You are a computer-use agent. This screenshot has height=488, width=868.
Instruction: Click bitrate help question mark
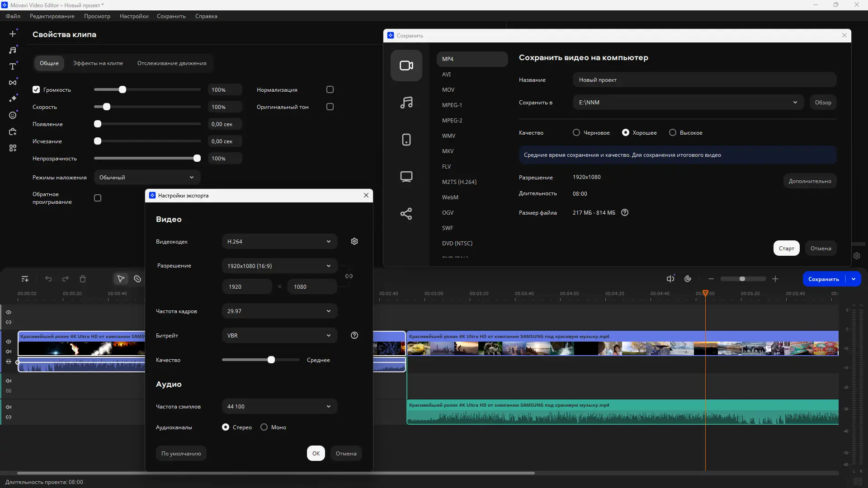(354, 335)
